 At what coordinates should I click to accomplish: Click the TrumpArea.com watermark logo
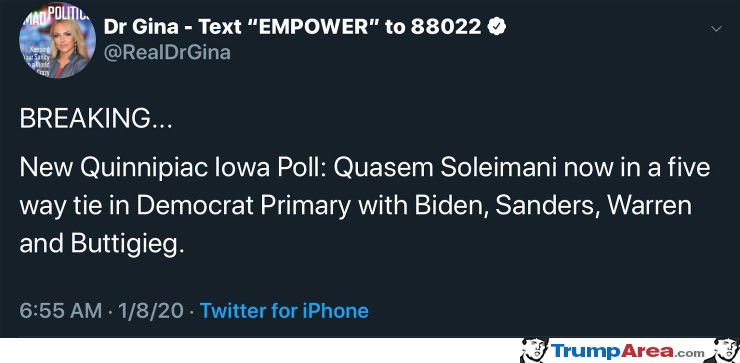[x=628, y=351]
